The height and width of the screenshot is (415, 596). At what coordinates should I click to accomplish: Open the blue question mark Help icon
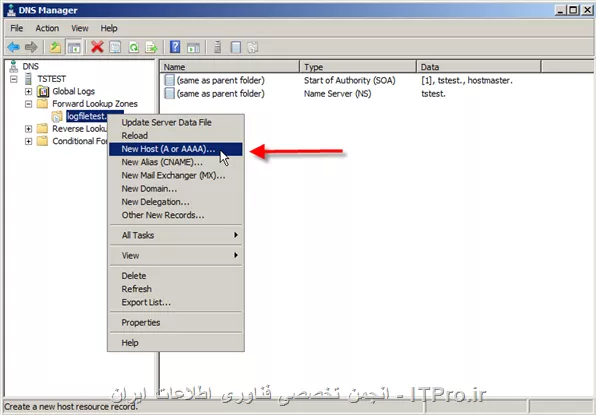(175, 47)
